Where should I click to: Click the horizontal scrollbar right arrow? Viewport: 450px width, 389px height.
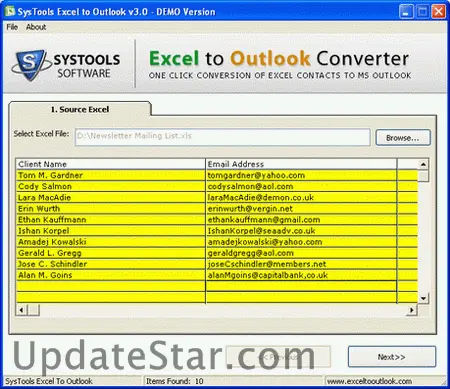tap(412, 310)
